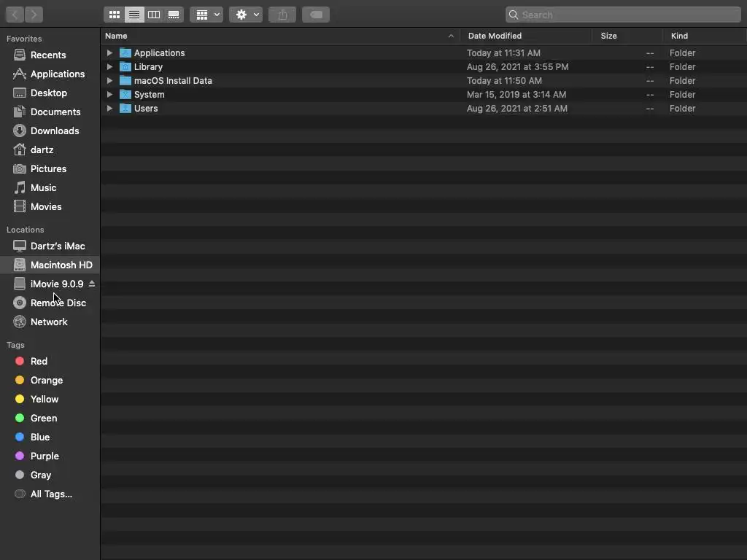Click the Share toolbar button
Viewport: 747px width, 560px height.
[x=282, y=15]
